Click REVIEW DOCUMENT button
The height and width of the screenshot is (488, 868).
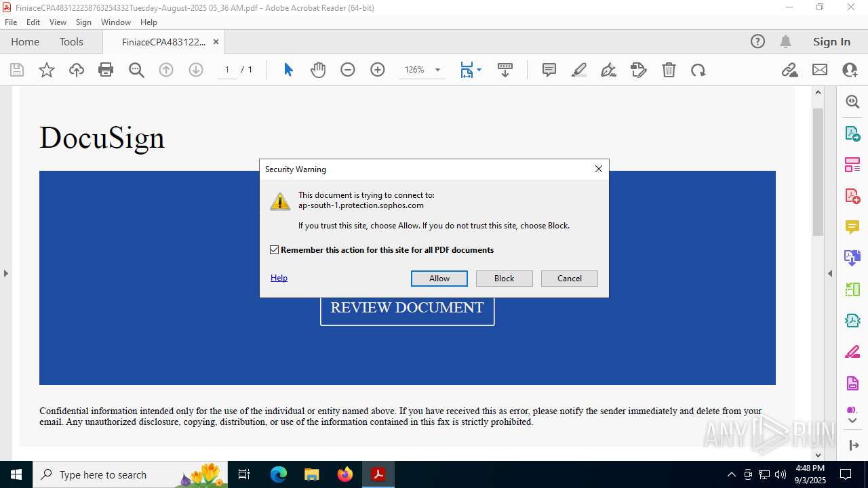[407, 310]
